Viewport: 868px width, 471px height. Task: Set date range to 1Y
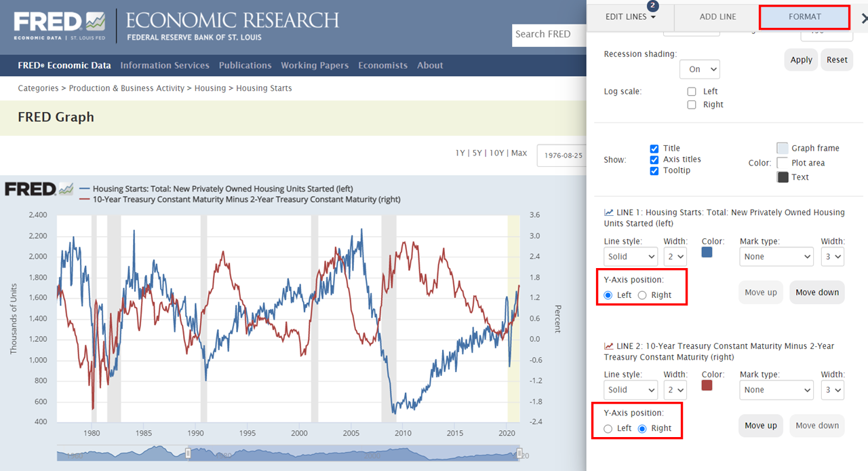[x=460, y=153]
